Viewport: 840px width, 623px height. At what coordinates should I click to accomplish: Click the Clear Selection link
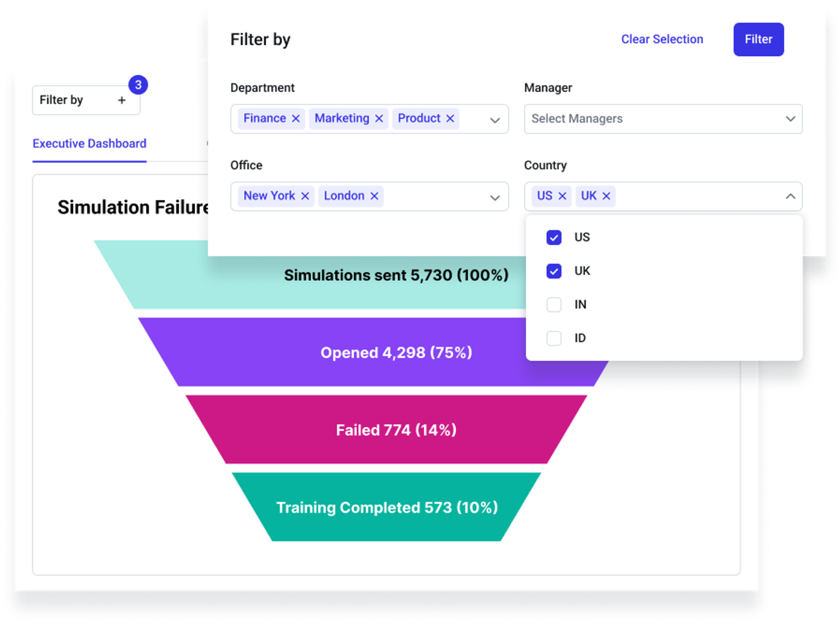(662, 39)
